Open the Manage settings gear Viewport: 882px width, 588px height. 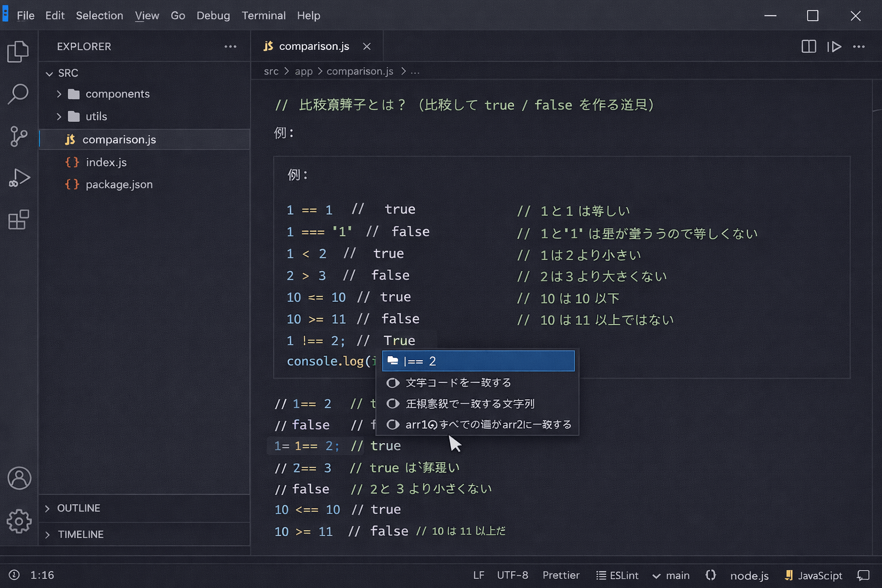(19, 521)
